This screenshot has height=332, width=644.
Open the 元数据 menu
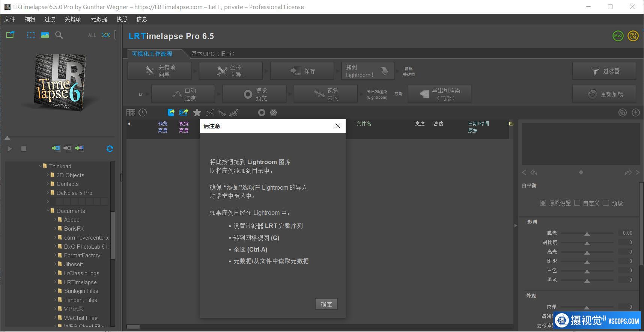point(99,19)
